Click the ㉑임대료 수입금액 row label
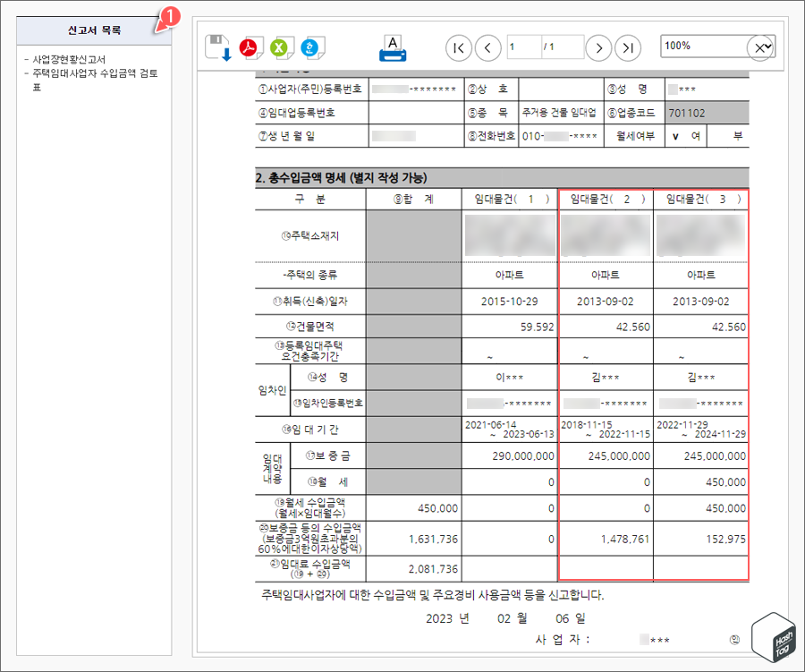 (310, 569)
